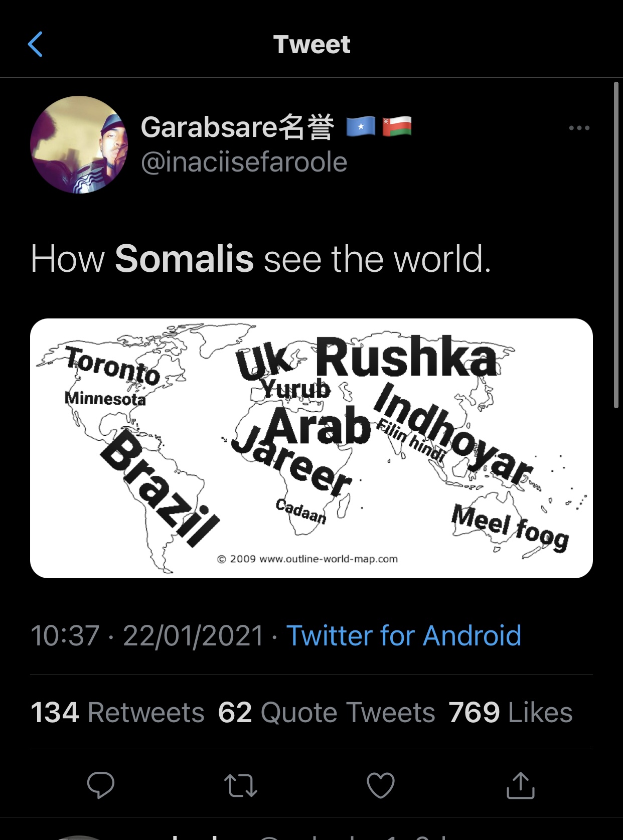The height and width of the screenshot is (840, 623).
Task: Click the vertical scrollbar on the right
Action: (616, 246)
